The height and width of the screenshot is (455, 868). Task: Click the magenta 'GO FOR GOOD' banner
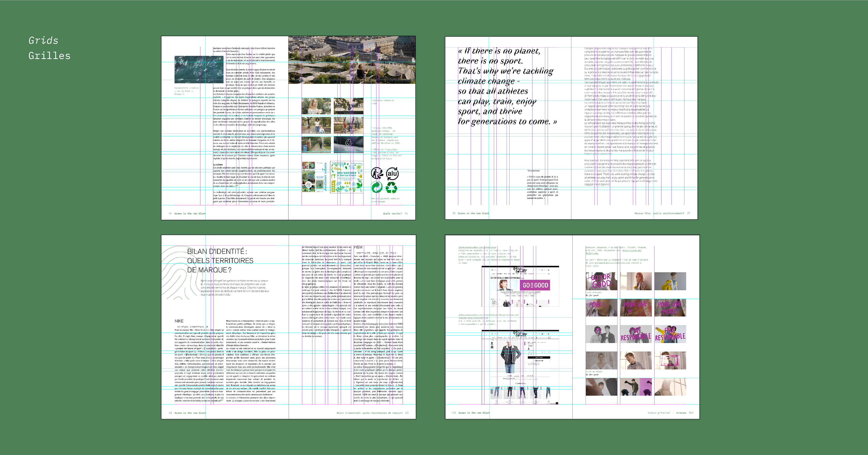click(535, 285)
